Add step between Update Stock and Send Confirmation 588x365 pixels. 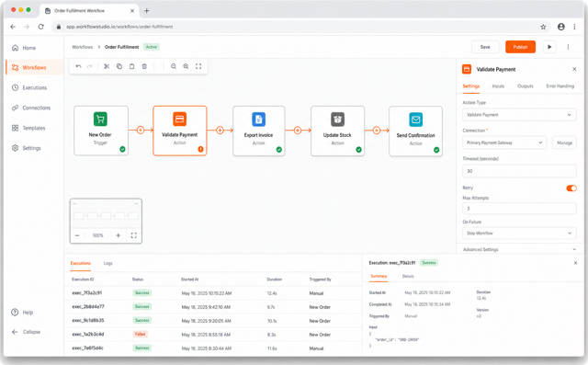[377, 131]
